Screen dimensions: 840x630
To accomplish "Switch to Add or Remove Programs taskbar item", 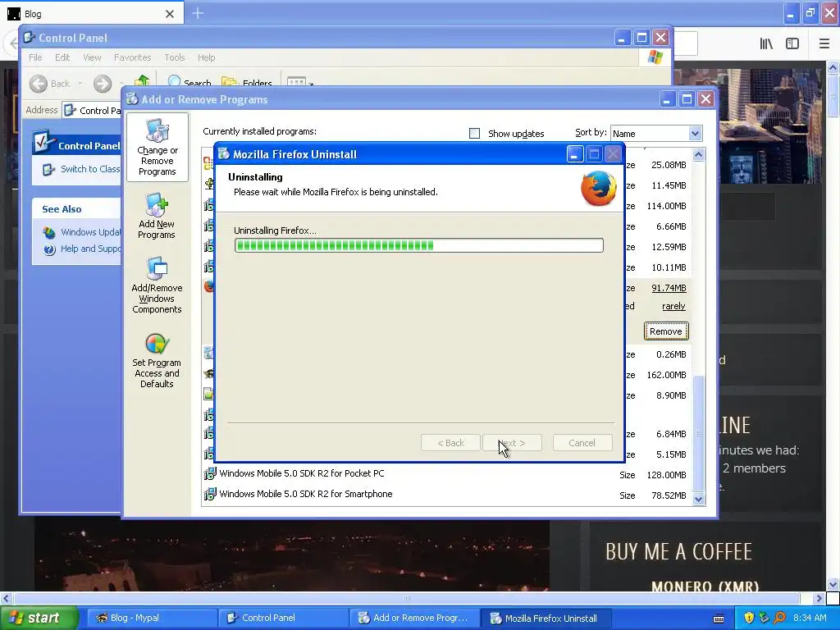I will [x=413, y=619].
